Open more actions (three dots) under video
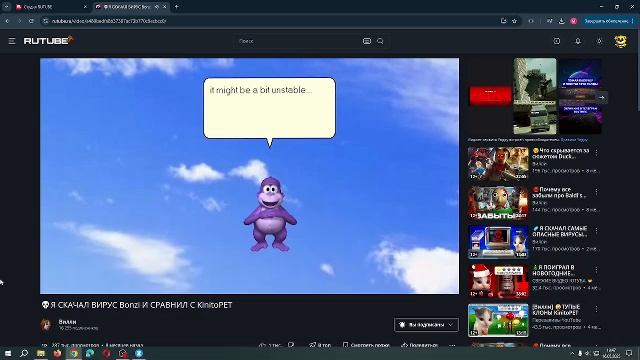640x360 pixels. coord(452,345)
